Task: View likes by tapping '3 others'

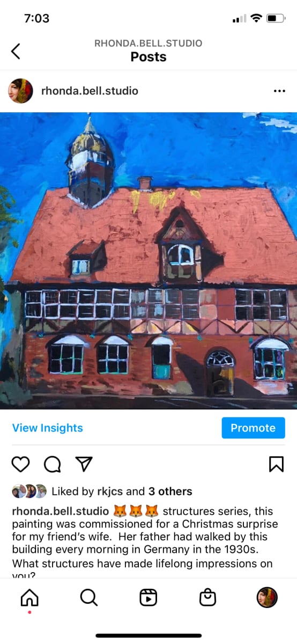Action: [x=170, y=492]
